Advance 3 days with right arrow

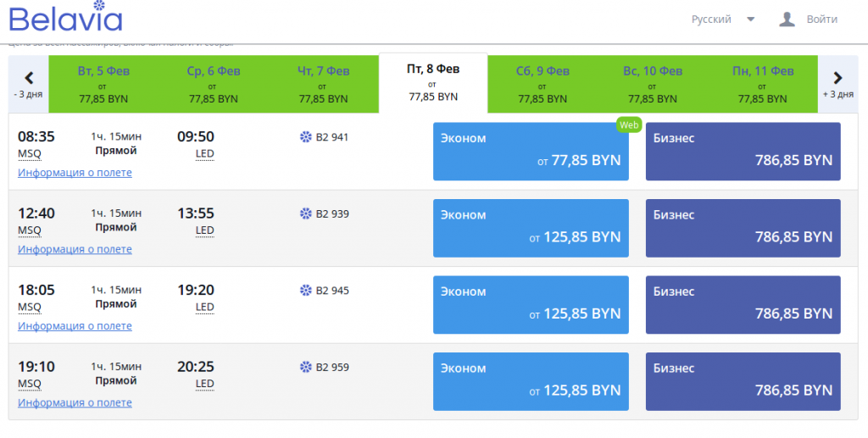click(837, 83)
